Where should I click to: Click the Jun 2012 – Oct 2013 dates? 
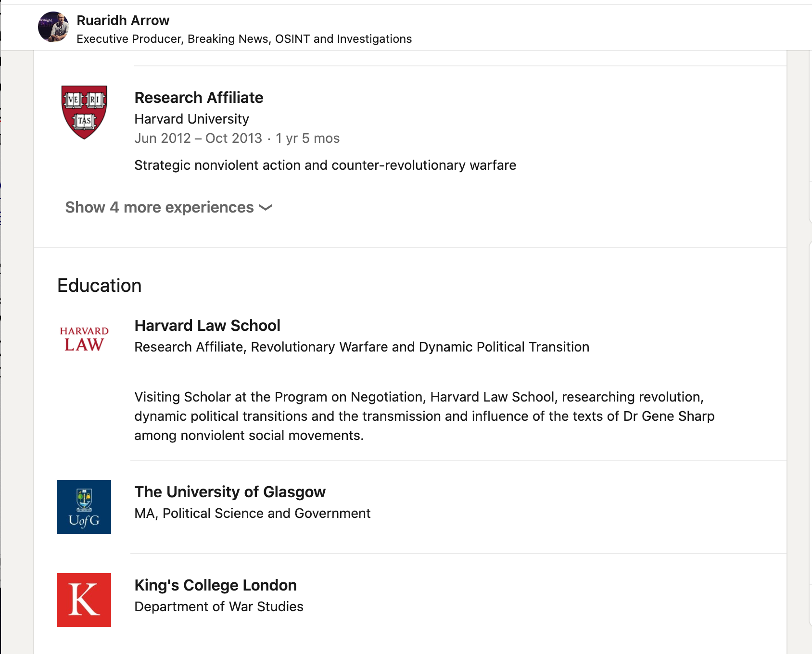pyautogui.click(x=198, y=138)
